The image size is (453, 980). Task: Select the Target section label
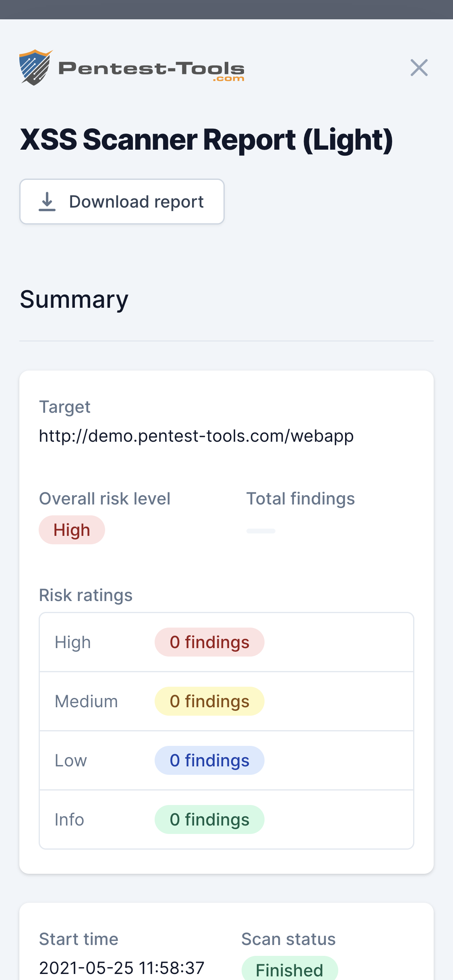[65, 407]
